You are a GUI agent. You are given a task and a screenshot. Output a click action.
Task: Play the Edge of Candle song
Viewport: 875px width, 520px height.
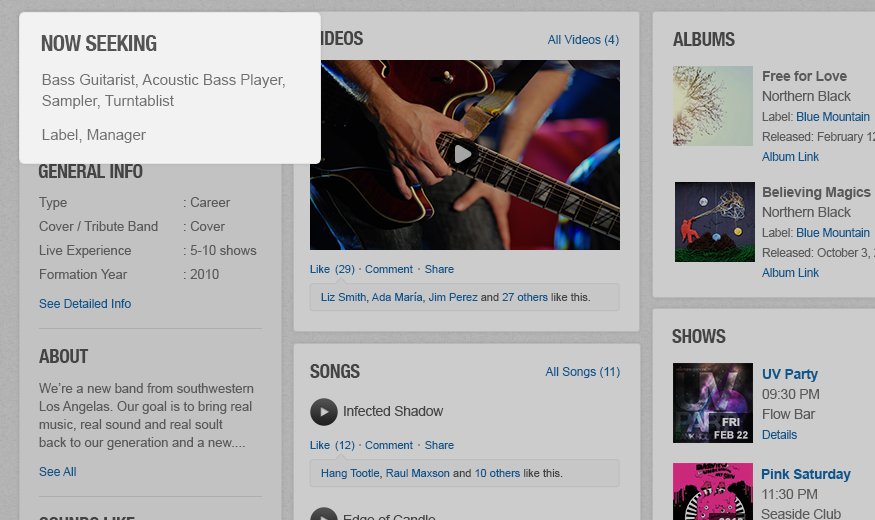324,514
